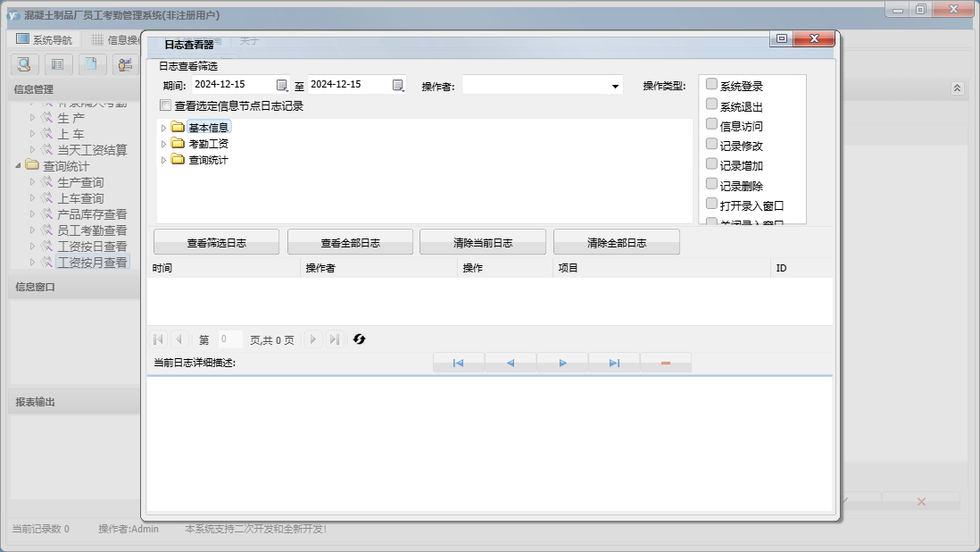Select 当天工资结算 in sidebar tree
This screenshot has height=552, width=980.
point(92,150)
